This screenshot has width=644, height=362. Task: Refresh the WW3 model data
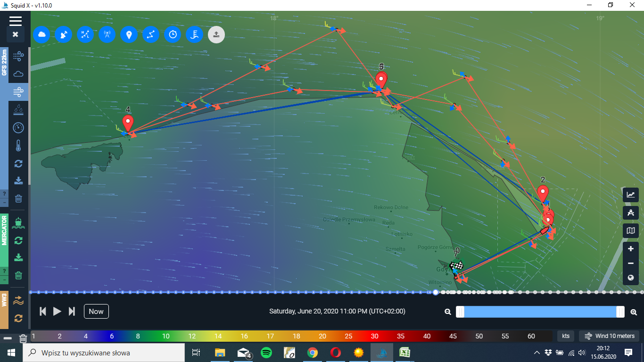pos(18,318)
